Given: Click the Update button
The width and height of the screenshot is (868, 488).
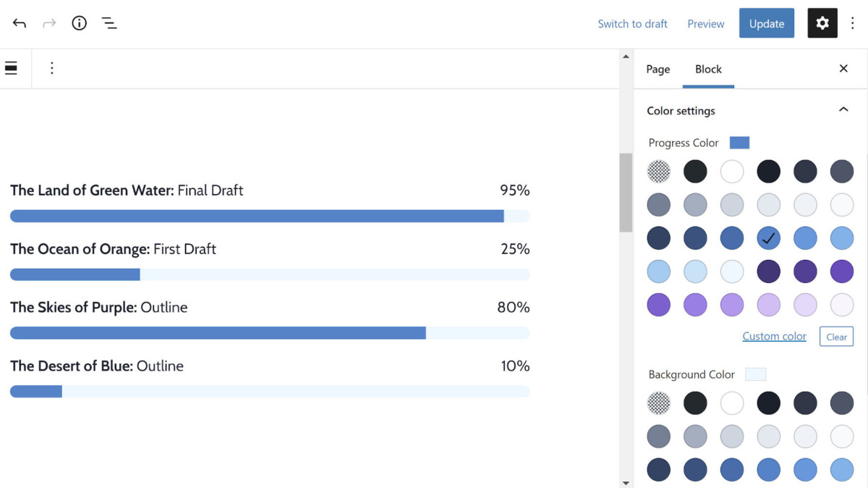Looking at the screenshot, I should pyautogui.click(x=766, y=23).
